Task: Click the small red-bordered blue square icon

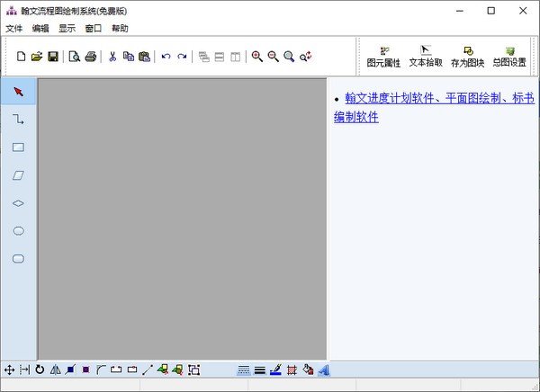Action: pos(85,370)
